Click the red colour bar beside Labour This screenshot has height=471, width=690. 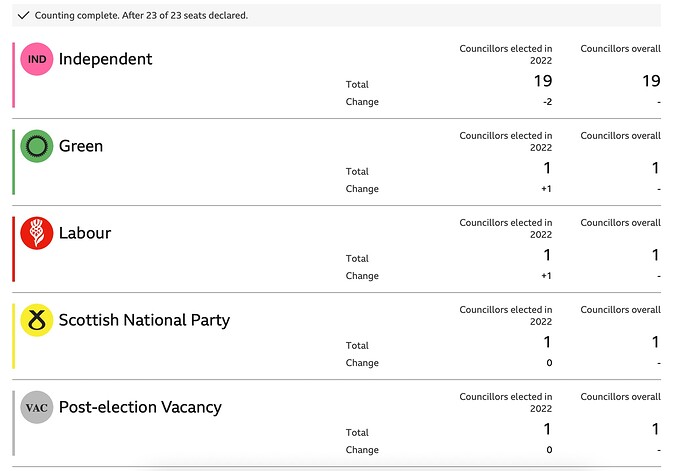click(14, 249)
